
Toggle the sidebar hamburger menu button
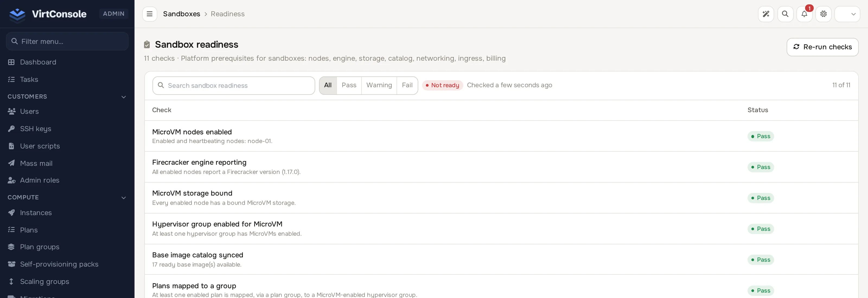point(150,14)
